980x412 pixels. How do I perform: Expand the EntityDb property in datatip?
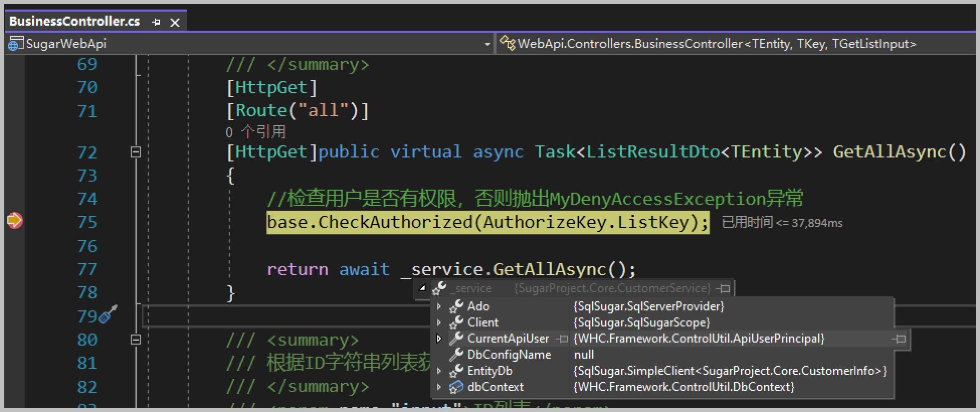click(439, 371)
